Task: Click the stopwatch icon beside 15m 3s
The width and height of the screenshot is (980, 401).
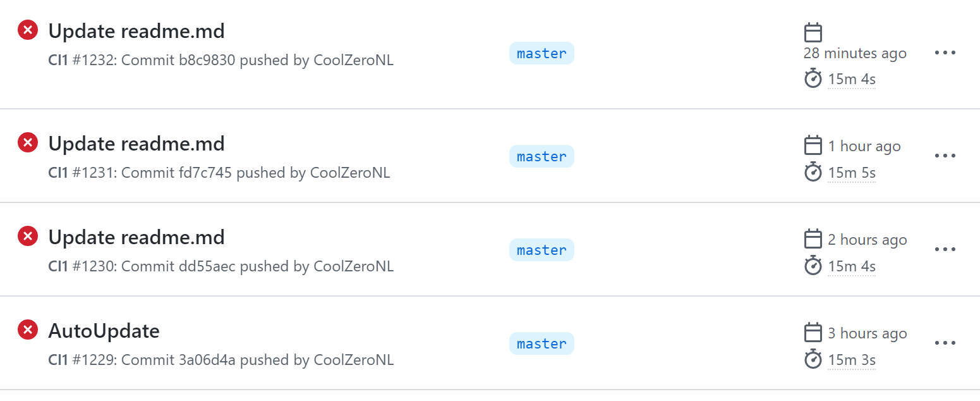Action: pos(813,359)
